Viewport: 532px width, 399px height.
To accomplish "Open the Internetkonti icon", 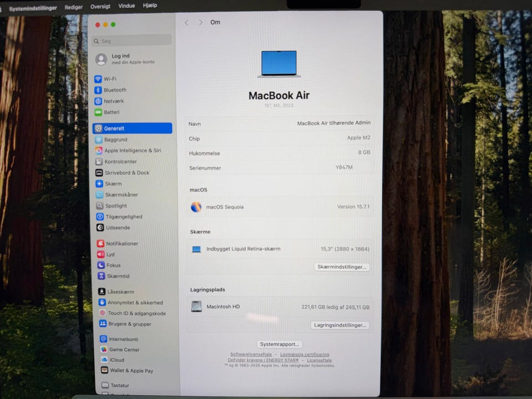I will (104, 339).
